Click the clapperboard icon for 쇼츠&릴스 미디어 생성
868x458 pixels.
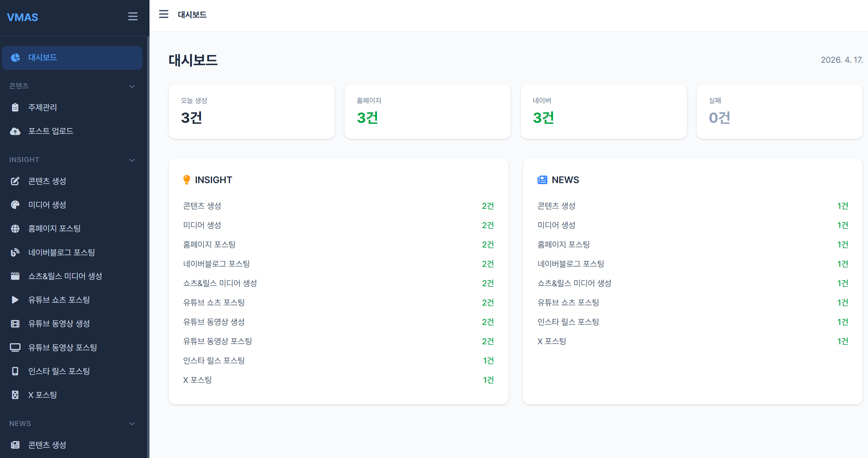coord(15,276)
